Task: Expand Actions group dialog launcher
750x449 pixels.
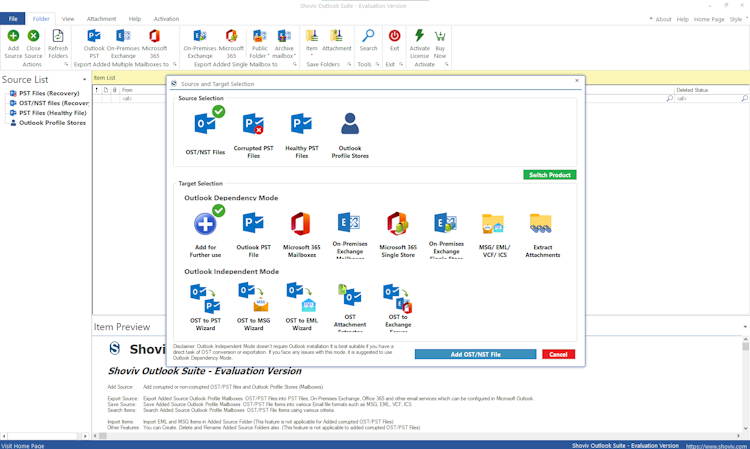Action: tap(66, 64)
